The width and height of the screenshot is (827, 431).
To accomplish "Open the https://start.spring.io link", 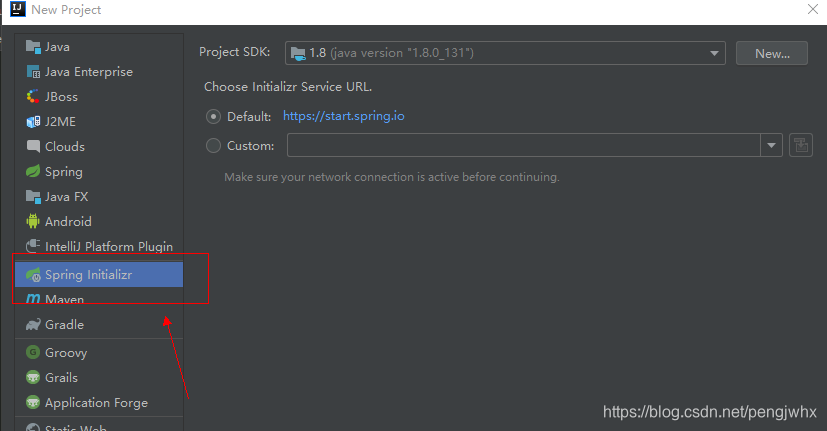I will point(344,116).
